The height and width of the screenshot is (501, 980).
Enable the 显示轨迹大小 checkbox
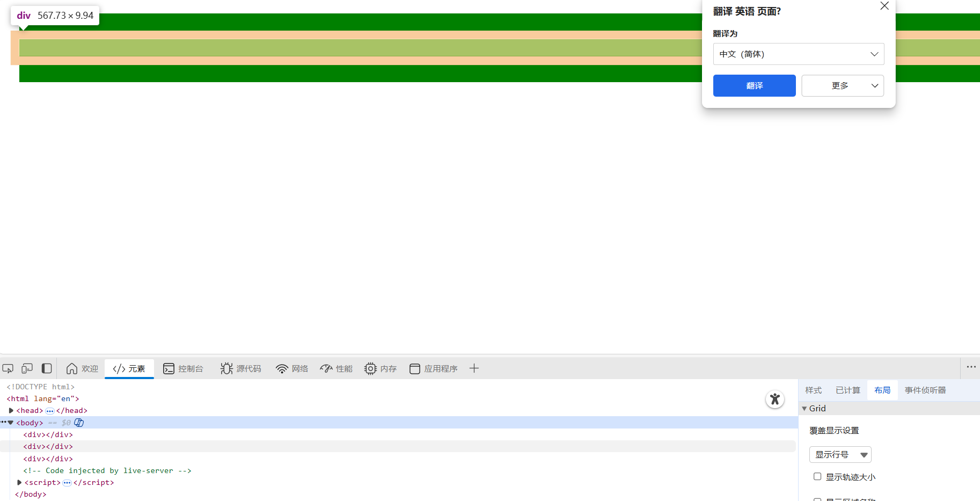coord(817,476)
